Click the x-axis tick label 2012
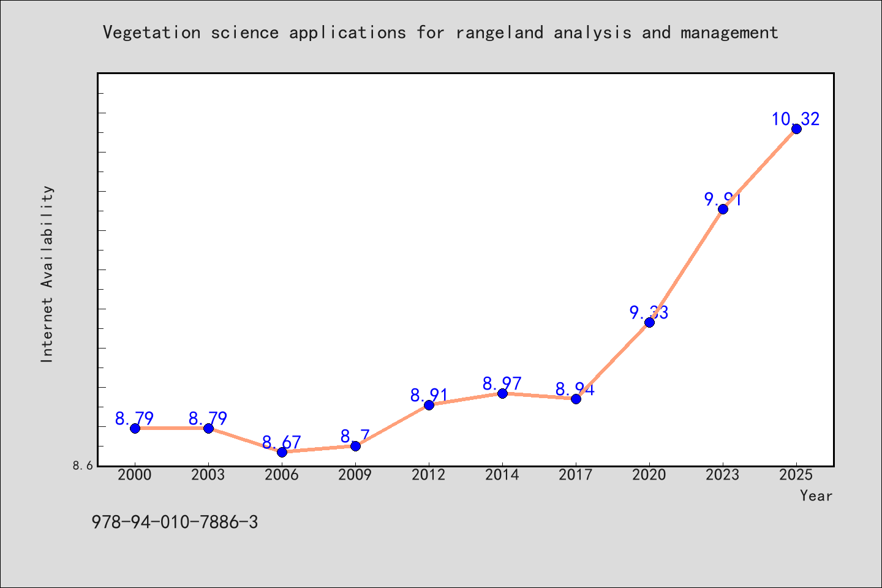Screen dimensions: 882x588 pos(429,475)
